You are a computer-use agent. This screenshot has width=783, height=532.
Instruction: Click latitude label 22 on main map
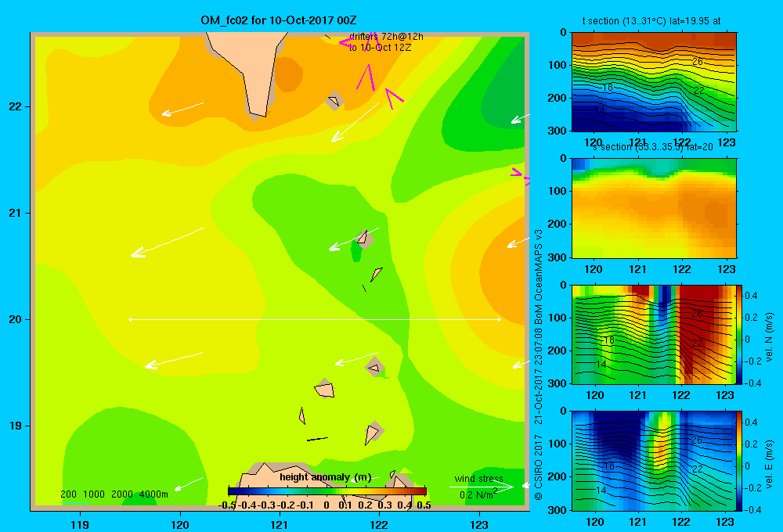[x=16, y=106]
